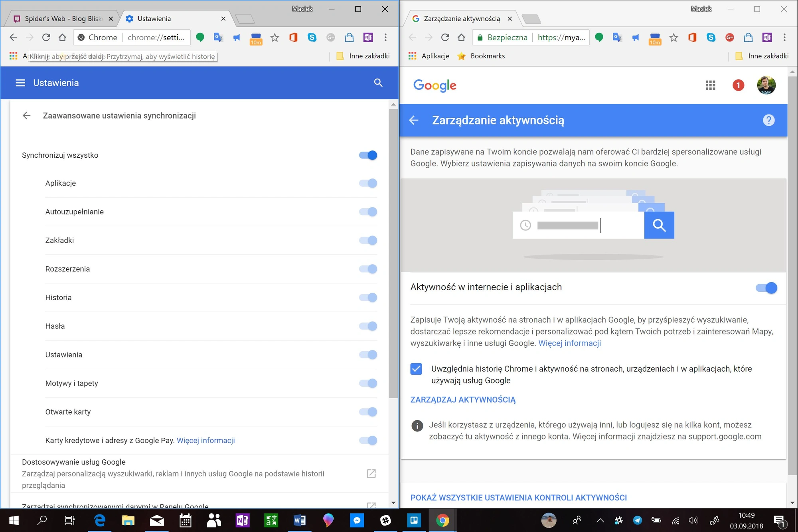Open Chrome menu in right window
This screenshot has height=532, width=798.
tap(784, 38)
